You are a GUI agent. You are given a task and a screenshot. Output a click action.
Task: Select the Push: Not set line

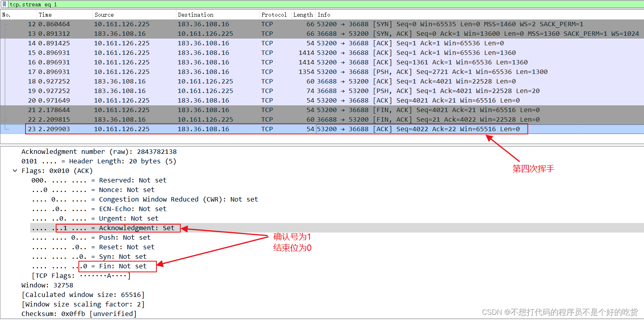click(x=91, y=238)
